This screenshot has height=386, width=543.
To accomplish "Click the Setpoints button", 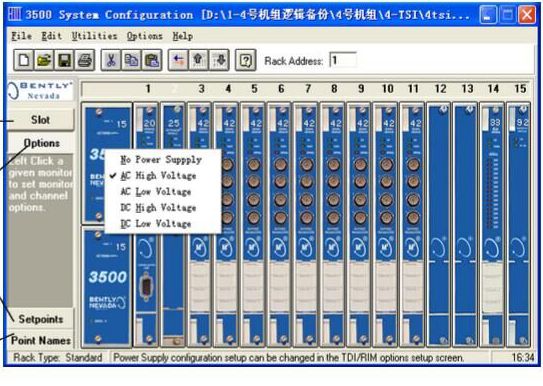I will point(40,319).
